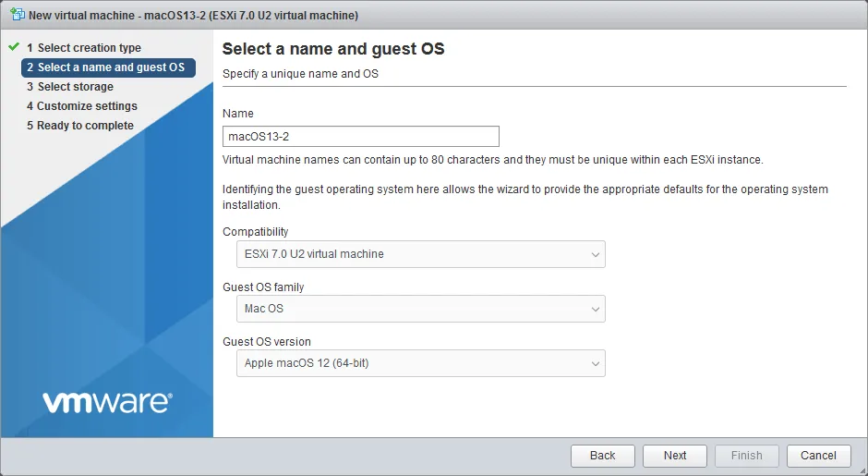
Task: Click the chevron arrow on Mac OS selector
Action: click(x=595, y=309)
